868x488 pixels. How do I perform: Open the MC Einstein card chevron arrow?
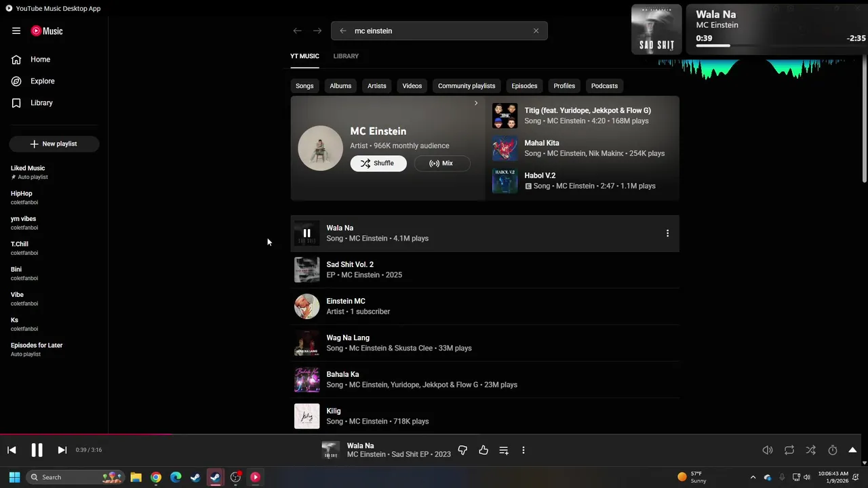tap(476, 103)
